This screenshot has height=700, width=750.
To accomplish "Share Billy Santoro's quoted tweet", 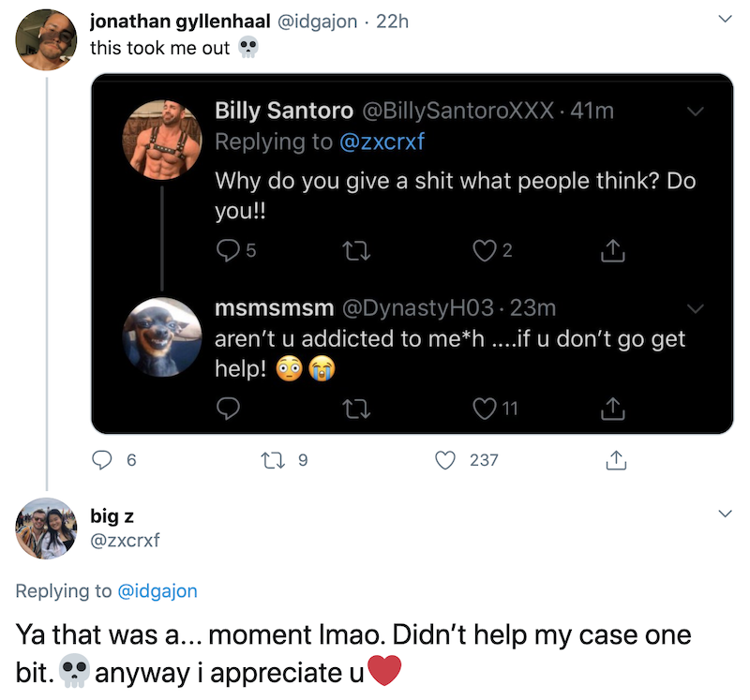I will (x=611, y=250).
